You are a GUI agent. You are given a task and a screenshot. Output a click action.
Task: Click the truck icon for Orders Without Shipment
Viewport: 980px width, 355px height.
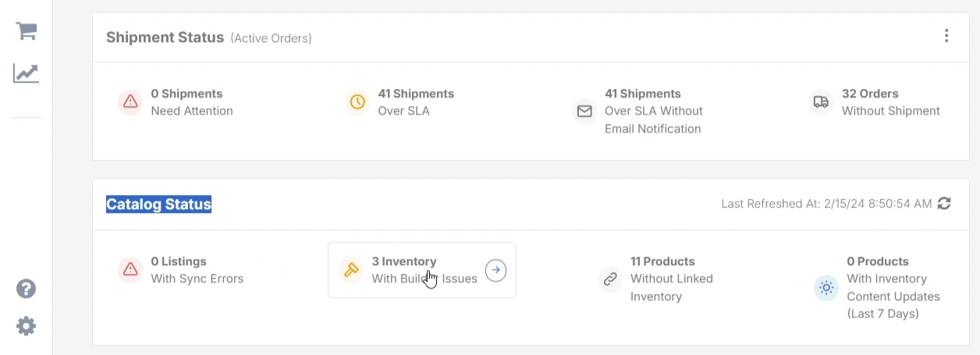coord(821,102)
